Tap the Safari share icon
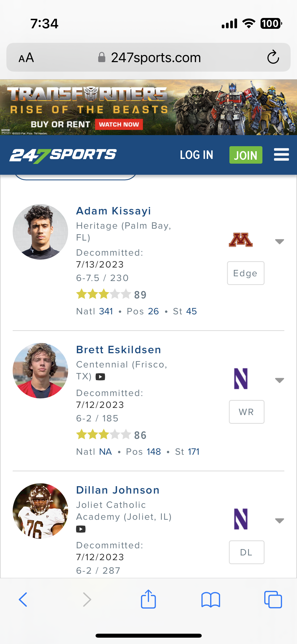Image resolution: width=297 pixels, height=644 pixels. click(148, 599)
